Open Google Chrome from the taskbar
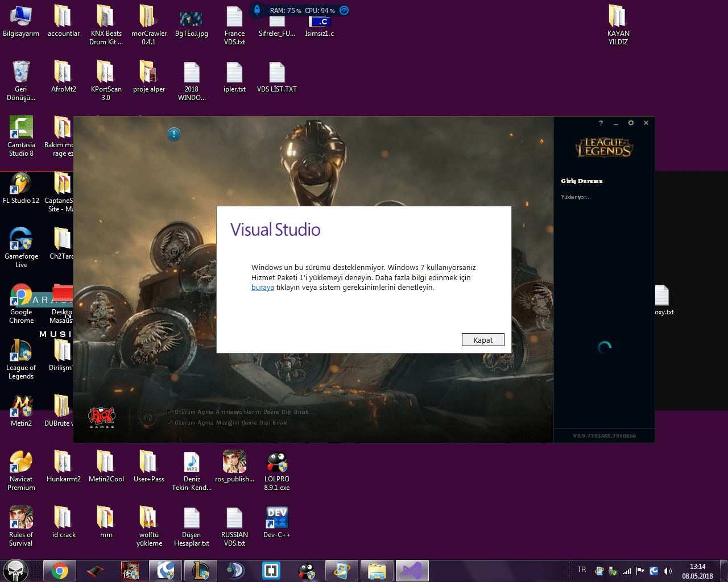This screenshot has height=582, width=728. click(59, 571)
